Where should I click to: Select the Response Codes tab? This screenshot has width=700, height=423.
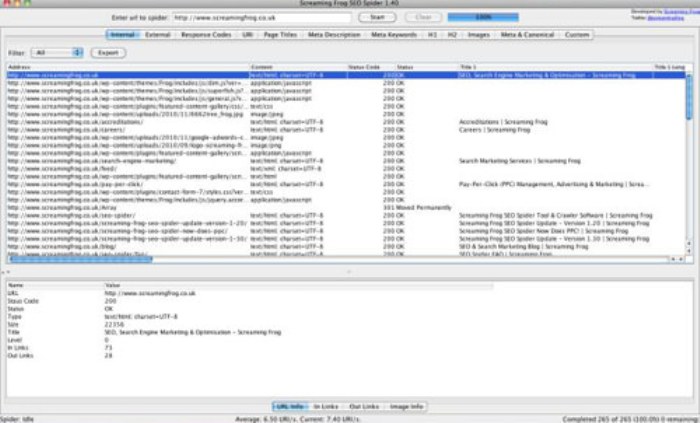click(206, 35)
